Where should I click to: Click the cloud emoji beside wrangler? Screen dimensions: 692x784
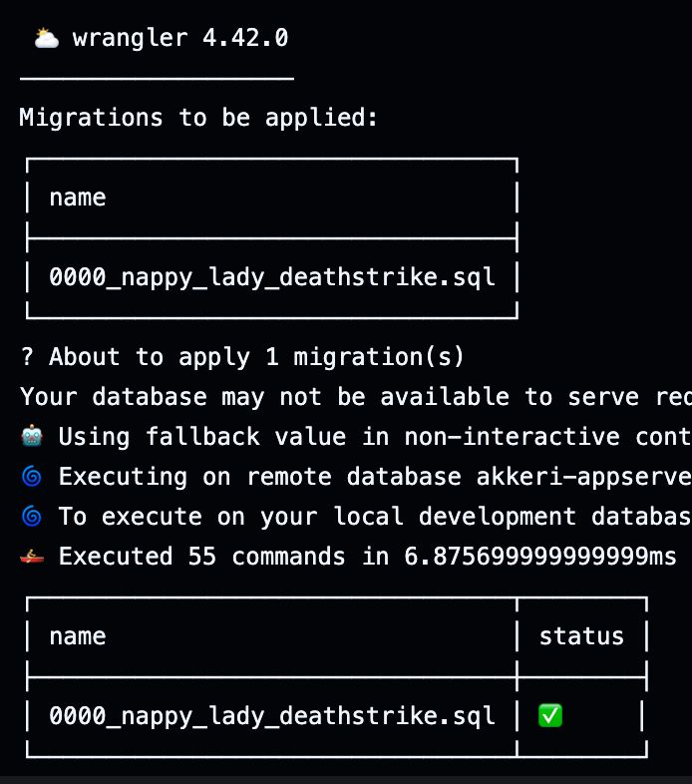(x=47, y=38)
